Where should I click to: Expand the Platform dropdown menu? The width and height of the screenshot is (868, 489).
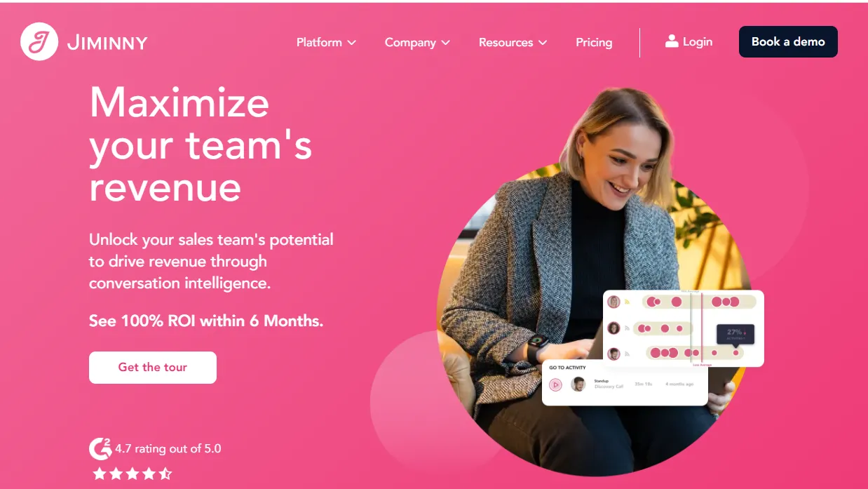326,42
